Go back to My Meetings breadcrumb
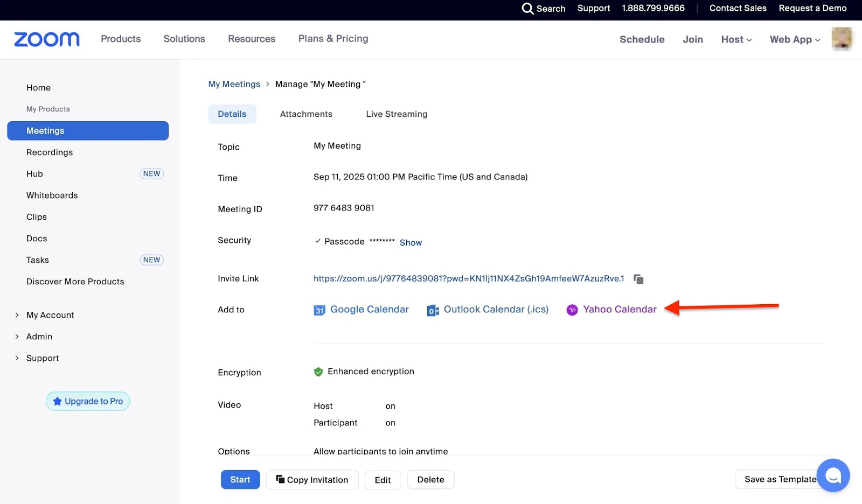This screenshot has height=504, width=862. pos(234,84)
